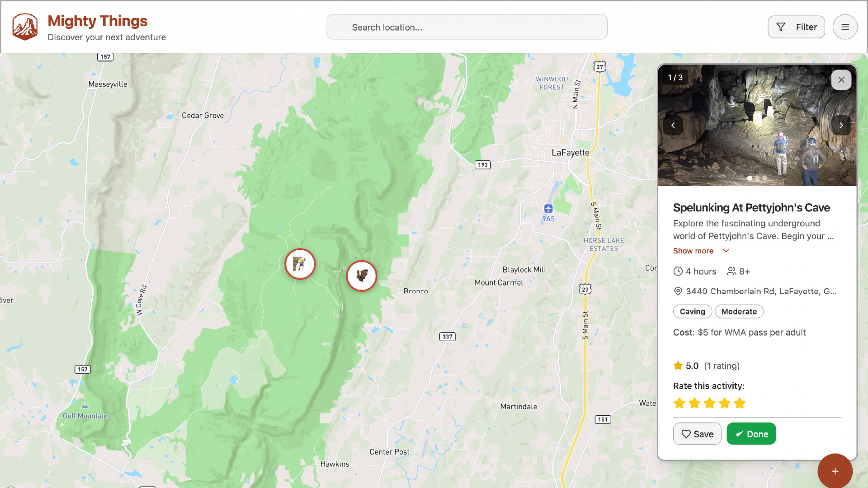Click the Search location input field

click(467, 27)
